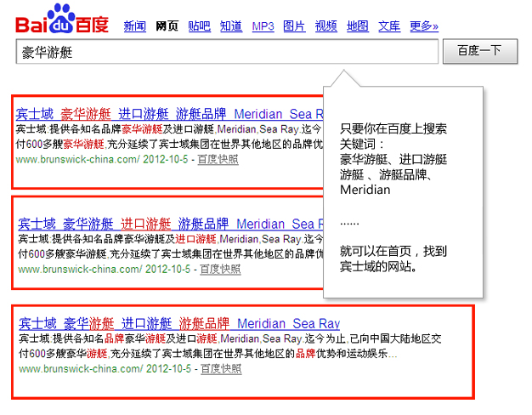Open 百度快照 cache link of first result
Viewport: 532px width, 415px height.
coord(218,159)
